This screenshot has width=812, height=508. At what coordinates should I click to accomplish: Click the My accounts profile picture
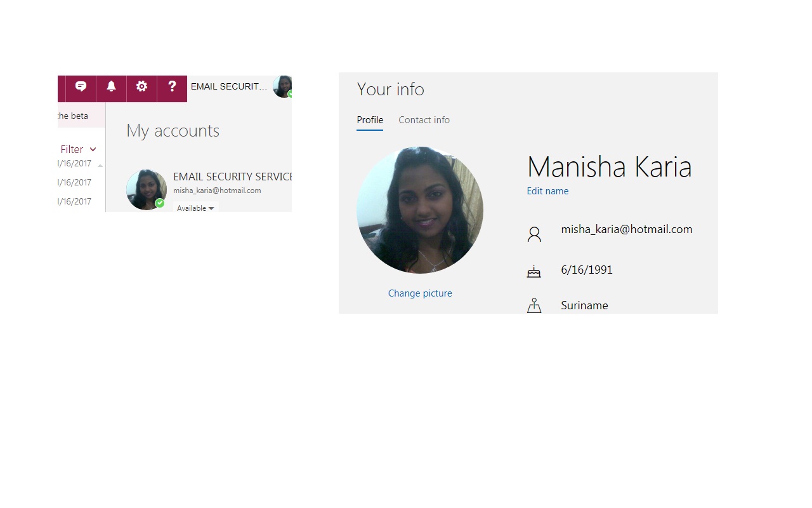(147, 189)
